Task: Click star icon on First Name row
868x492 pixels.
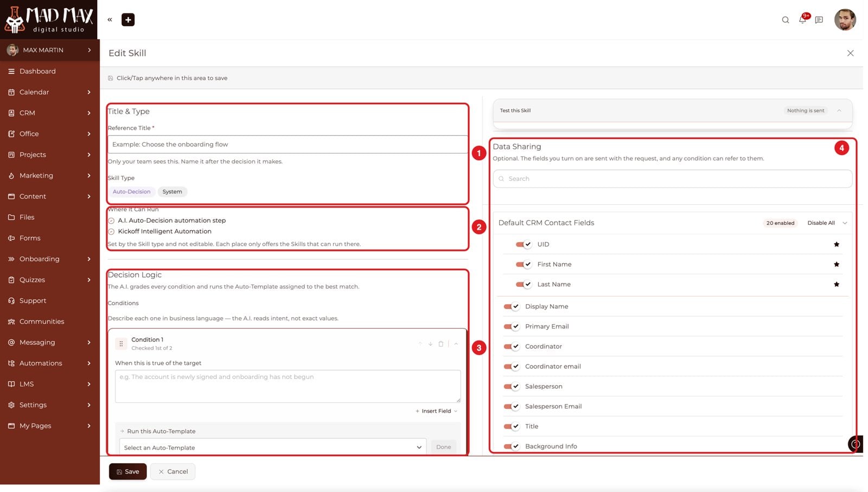Action: click(836, 264)
